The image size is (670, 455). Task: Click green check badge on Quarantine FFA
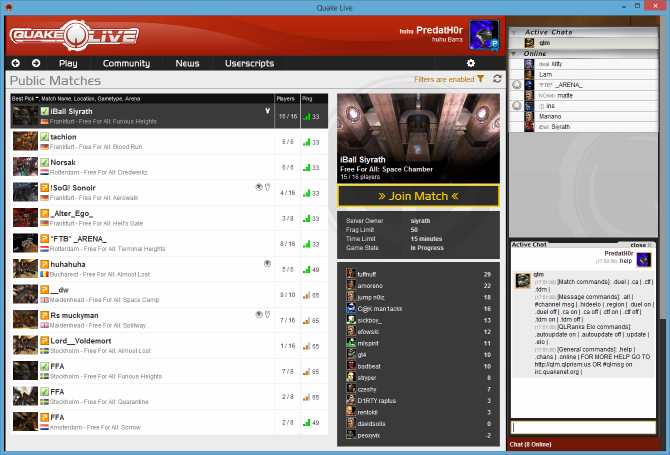(x=44, y=391)
